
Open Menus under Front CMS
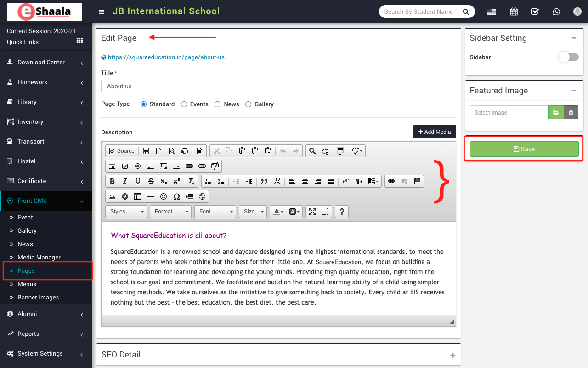pyautogui.click(x=27, y=284)
